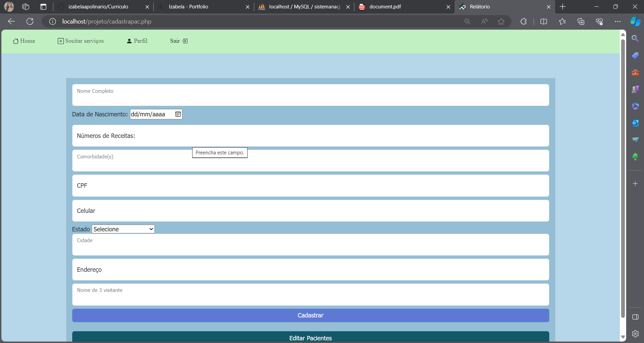Open Outlook icon in the Edge sidebar
644x343 pixels.
[x=635, y=123]
